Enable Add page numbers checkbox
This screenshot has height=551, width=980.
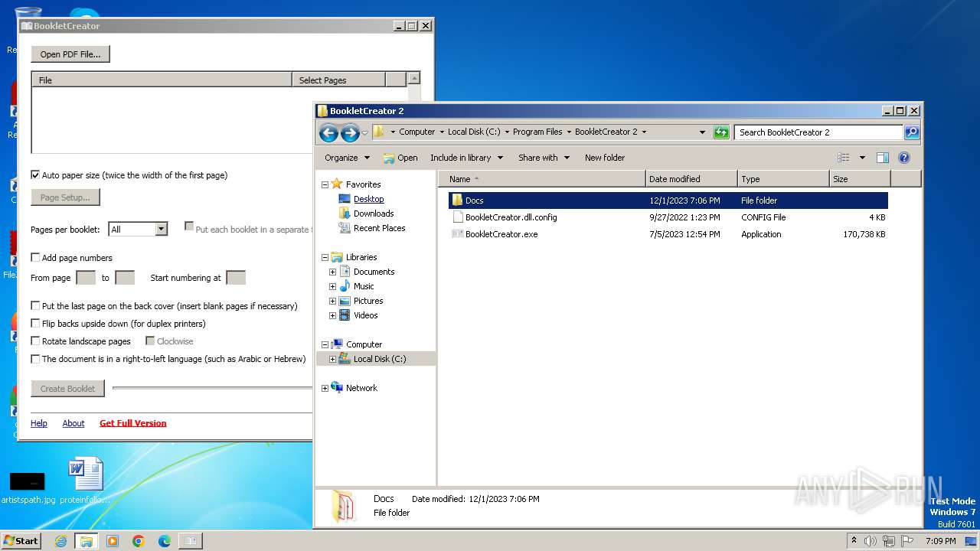(35, 258)
